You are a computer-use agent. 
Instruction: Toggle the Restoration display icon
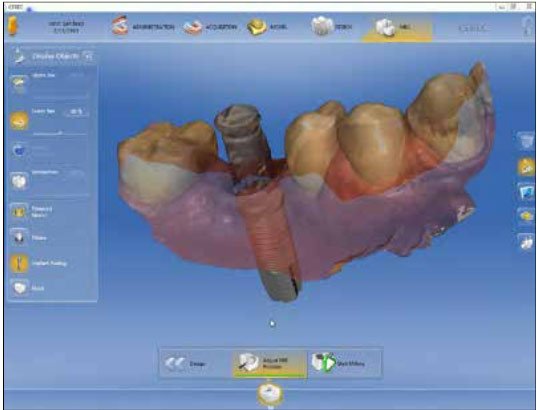point(19,181)
